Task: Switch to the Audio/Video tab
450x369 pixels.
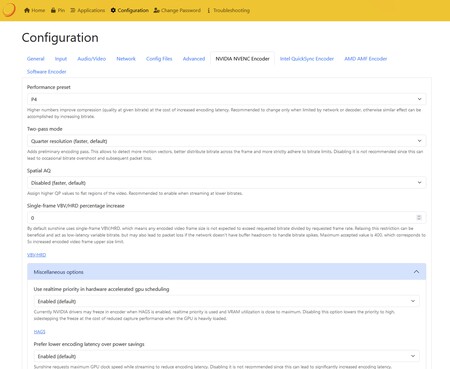Action: click(92, 59)
